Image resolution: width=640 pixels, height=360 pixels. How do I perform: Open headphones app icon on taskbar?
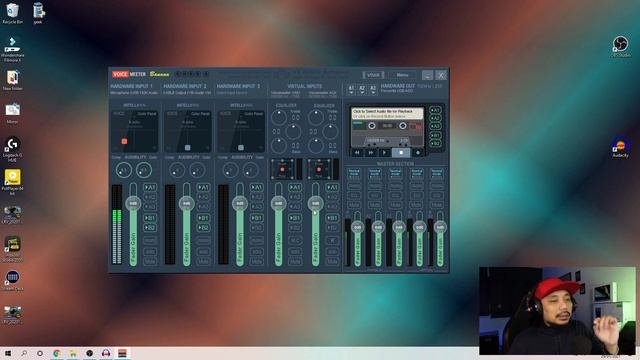[x=106, y=353]
